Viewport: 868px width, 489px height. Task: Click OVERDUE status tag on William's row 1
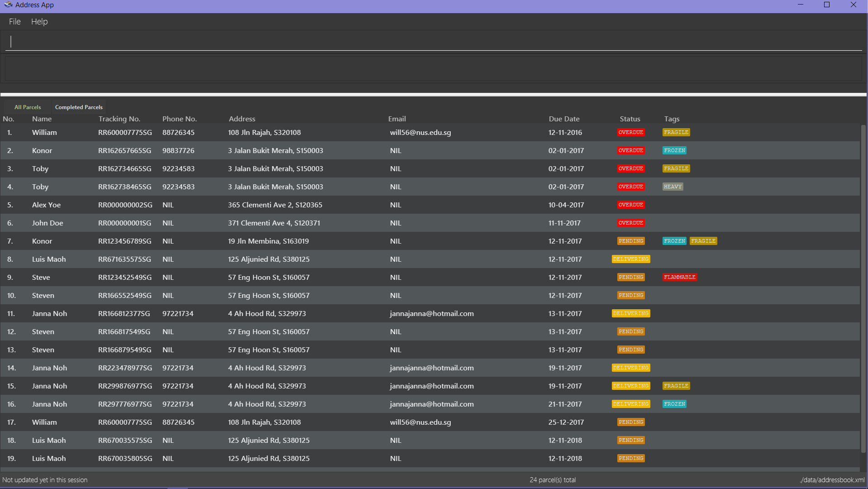(631, 133)
